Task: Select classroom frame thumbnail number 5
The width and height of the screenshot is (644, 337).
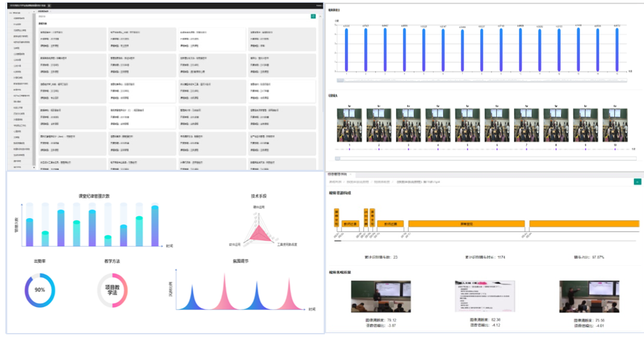Action: pos(468,123)
